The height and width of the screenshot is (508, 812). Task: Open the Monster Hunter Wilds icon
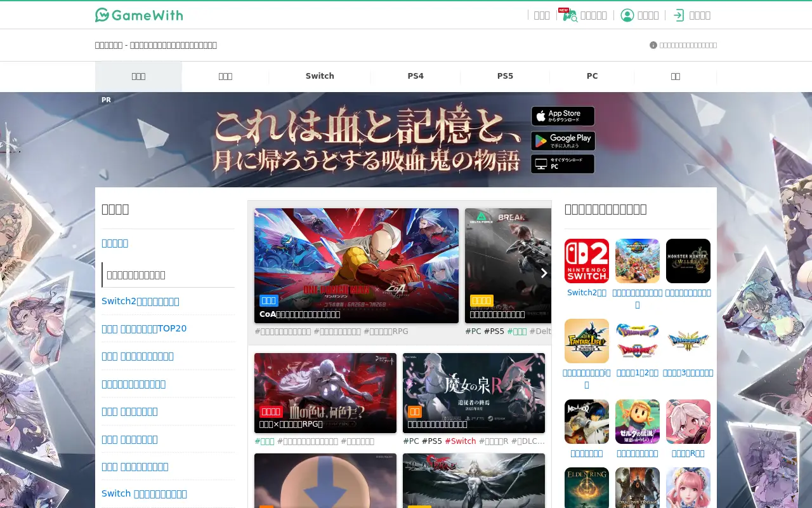click(x=688, y=261)
